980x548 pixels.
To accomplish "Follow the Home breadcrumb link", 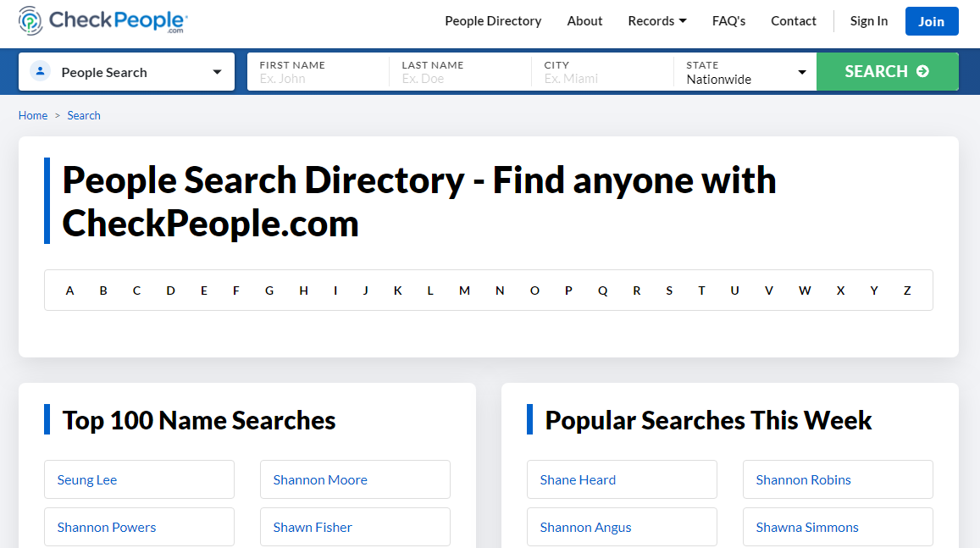I will point(33,115).
